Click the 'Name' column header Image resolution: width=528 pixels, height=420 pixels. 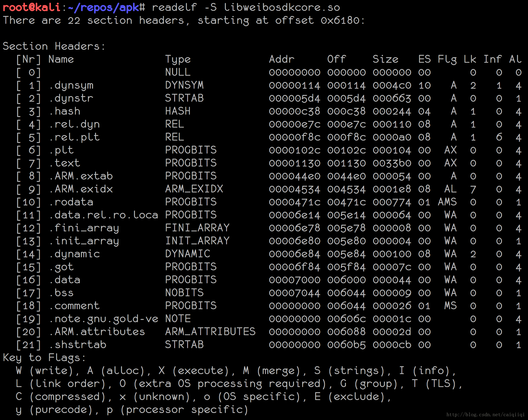pos(61,59)
